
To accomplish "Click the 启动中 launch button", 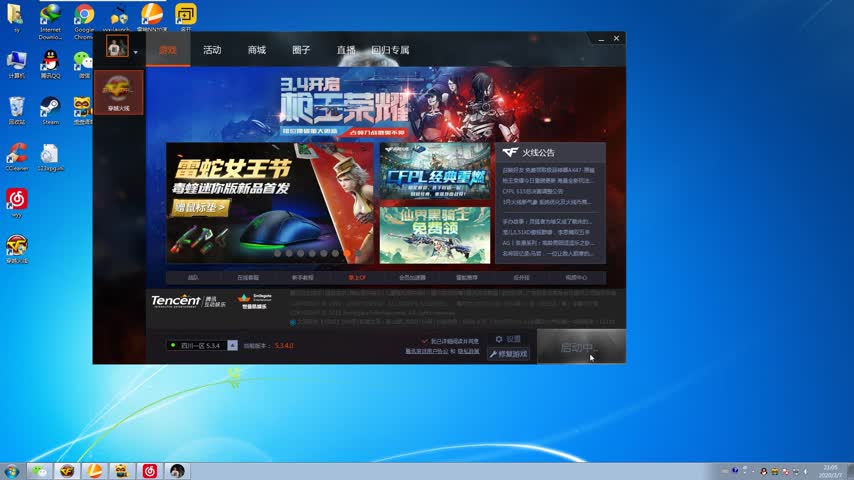I will point(581,347).
